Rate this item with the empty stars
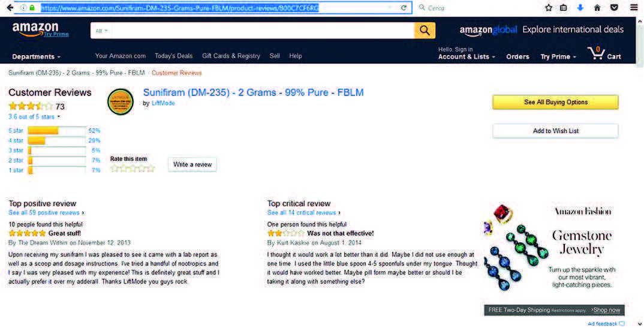 [x=133, y=168]
